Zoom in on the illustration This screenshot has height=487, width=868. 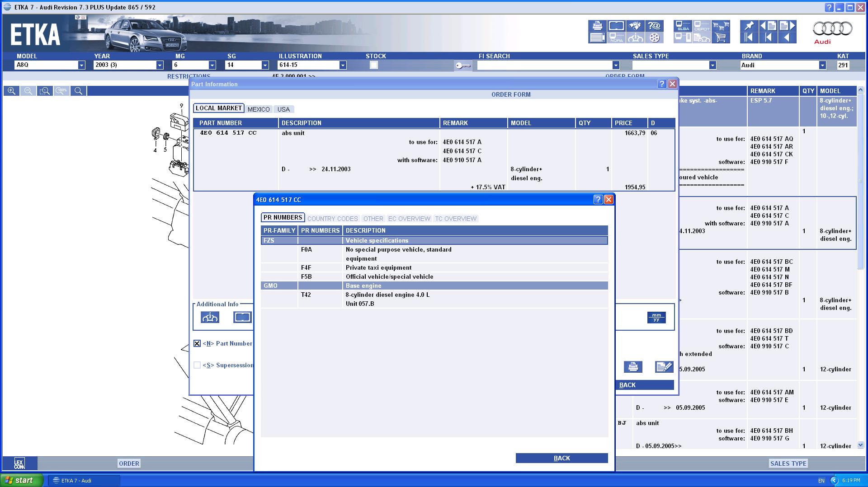(x=11, y=91)
